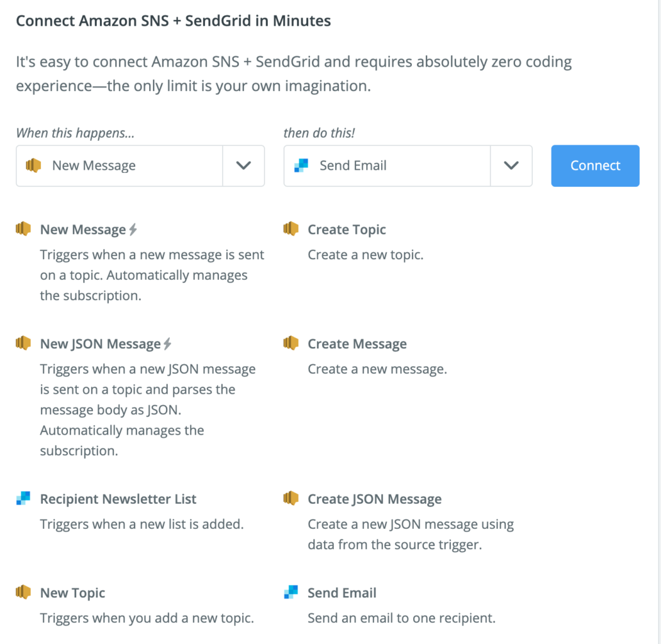Image resolution: width=661 pixels, height=644 pixels.
Task: Expand the trigger dropdown chevron for New Message
Action: (x=243, y=166)
